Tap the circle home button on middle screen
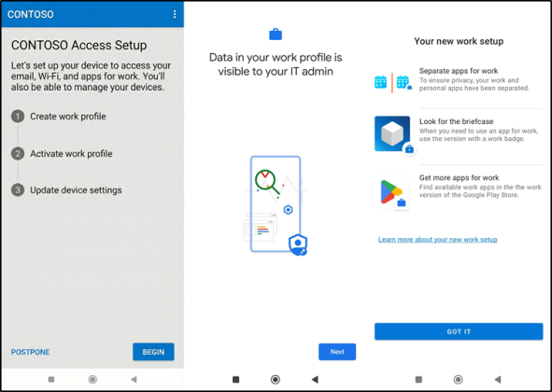The height and width of the screenshot is (392, 552). pyautogui.click(x=276, y=379)
